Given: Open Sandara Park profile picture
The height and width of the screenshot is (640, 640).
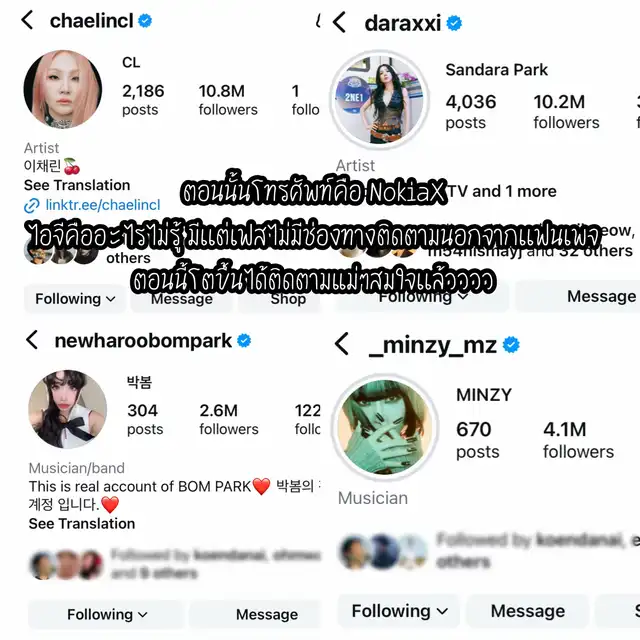Looking at the screenshot, I should coord(380,100).
